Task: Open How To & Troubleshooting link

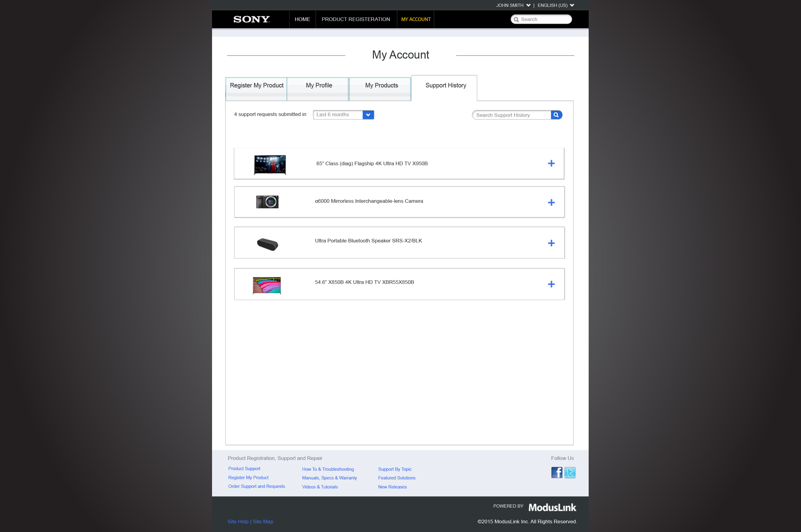Action: pyautogui.click(x=328, y=469)
